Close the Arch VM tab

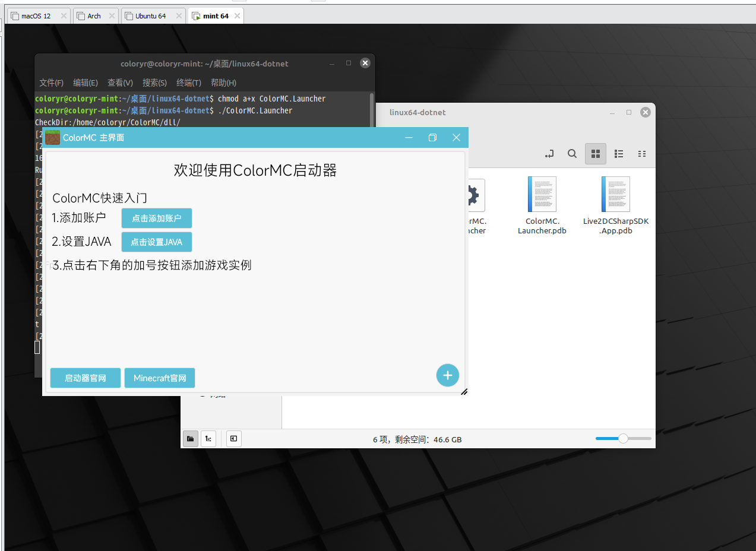click(111, 16)
